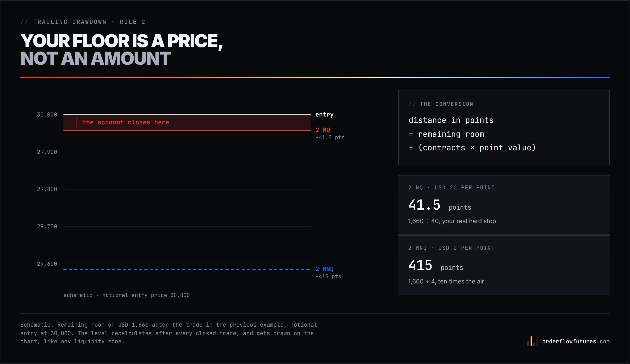Click the 29,600 price axis label
Viewport: 630px width, 364px height.
(x=47, y=264)
